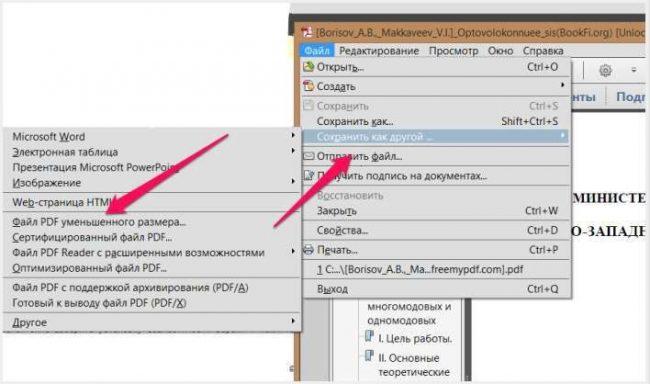
Task: Click the signature icon near получить подпись
Action: (309, 175)
